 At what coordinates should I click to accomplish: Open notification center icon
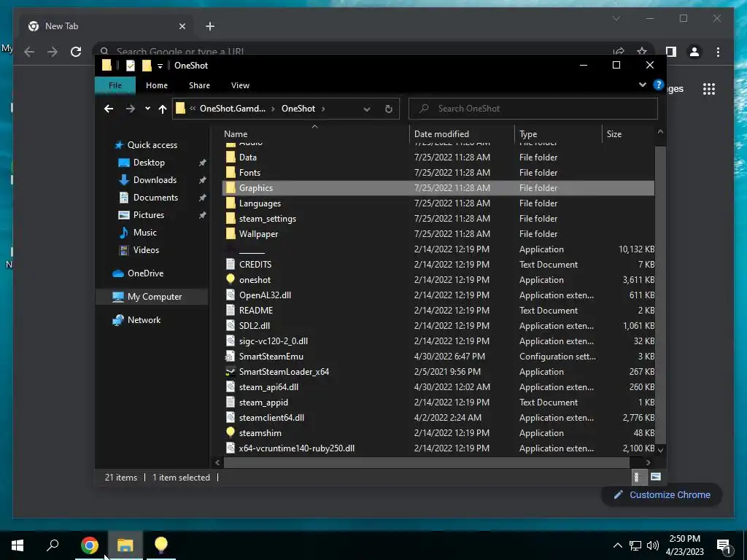[x=724, y=545]
